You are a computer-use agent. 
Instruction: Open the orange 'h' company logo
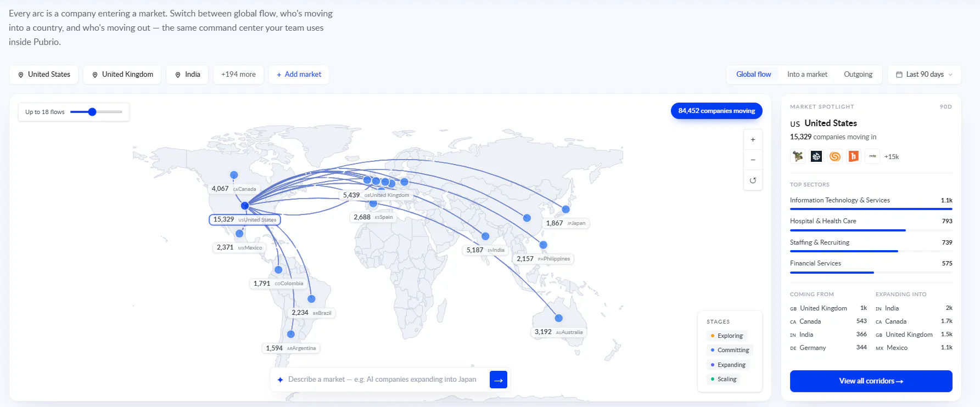pos(854,156)
